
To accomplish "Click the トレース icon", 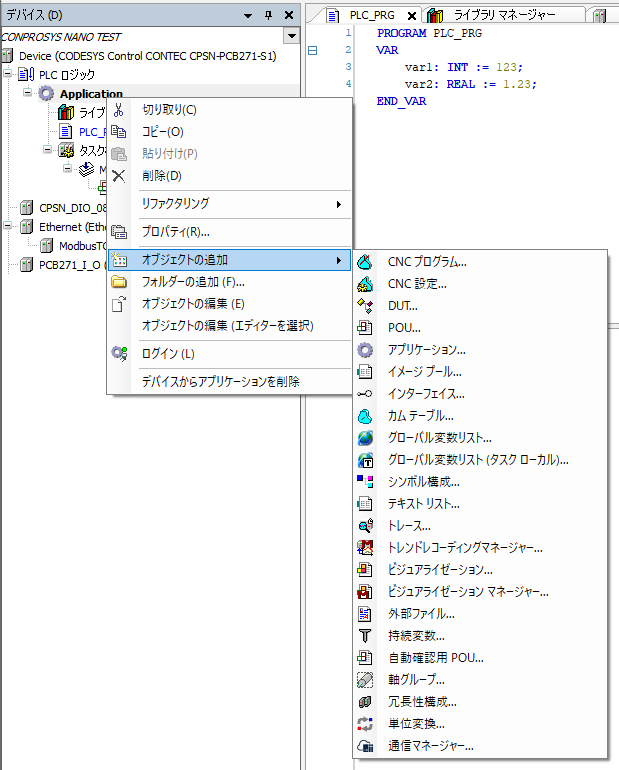I will [365, 526].
